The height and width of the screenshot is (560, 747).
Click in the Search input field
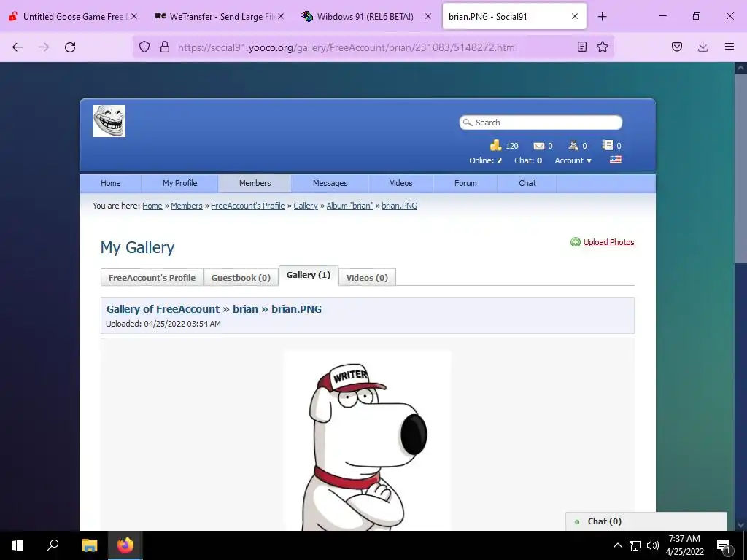coord(541,122)
